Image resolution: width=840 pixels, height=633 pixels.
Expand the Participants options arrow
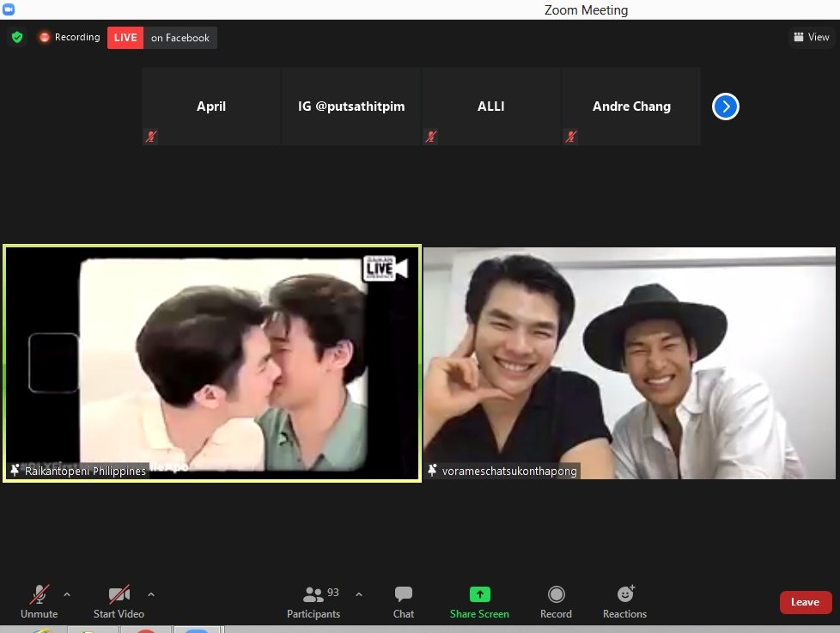359,594
